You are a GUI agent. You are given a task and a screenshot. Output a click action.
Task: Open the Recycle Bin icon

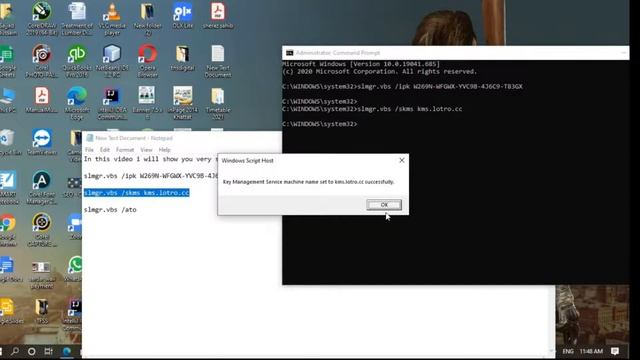[8, 142]
